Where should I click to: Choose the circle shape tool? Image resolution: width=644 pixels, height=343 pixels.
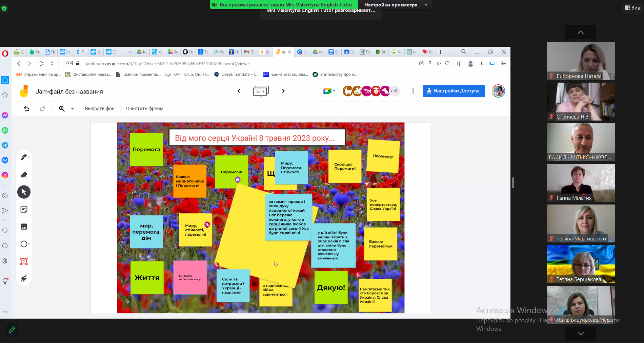click(24, 244)
